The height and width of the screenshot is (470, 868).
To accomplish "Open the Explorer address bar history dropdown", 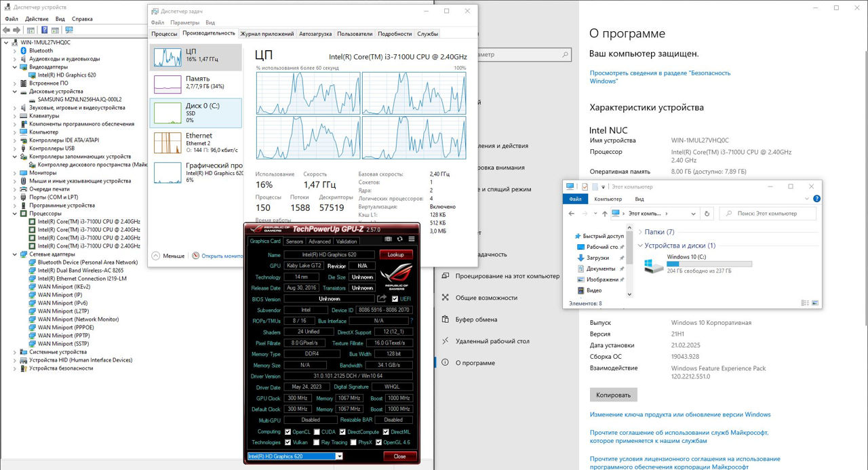I will click(693, 213).
